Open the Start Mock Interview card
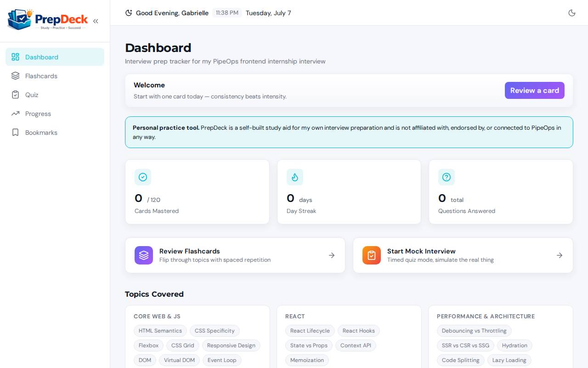 [x=463, y=255]
